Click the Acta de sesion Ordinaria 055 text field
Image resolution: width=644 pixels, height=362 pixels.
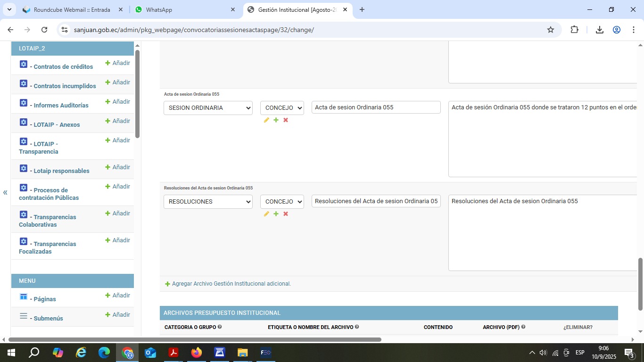click(376, 107)
